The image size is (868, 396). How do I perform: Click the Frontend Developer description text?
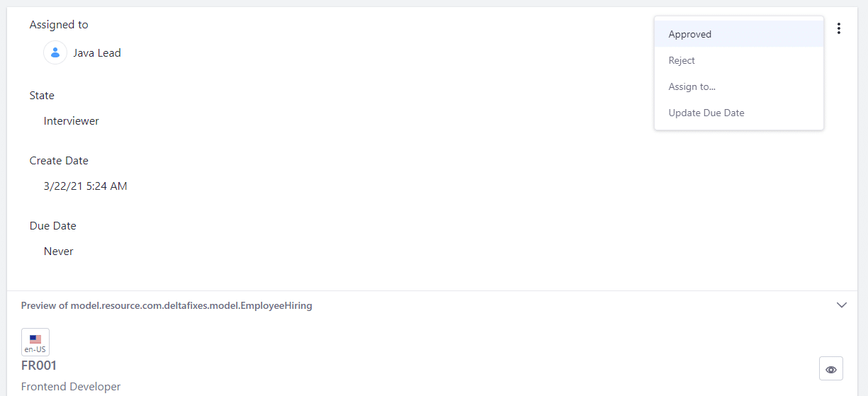(x=71, y=387)
